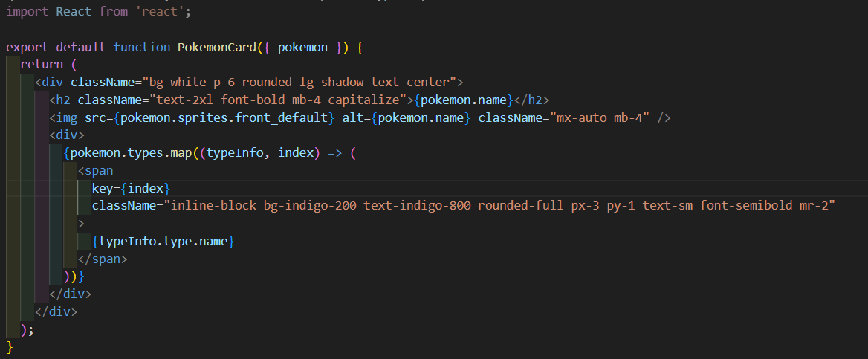Viewport: 868px width, 359px height.
Task: Click the import keyword on the first line
Action: pyautogui.click(x=27, y=12)
